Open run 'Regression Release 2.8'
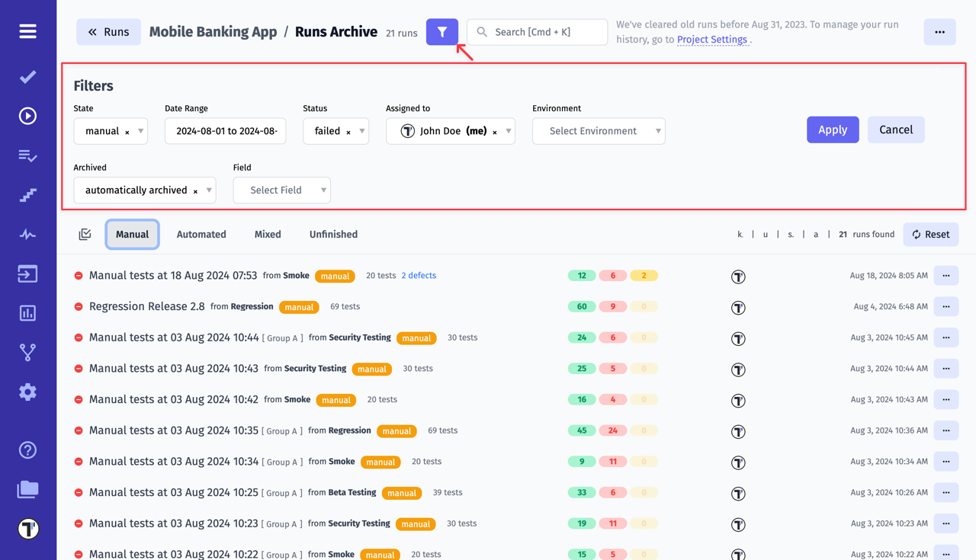The height and width of the screenshot is (560, 976). point(147,306)
